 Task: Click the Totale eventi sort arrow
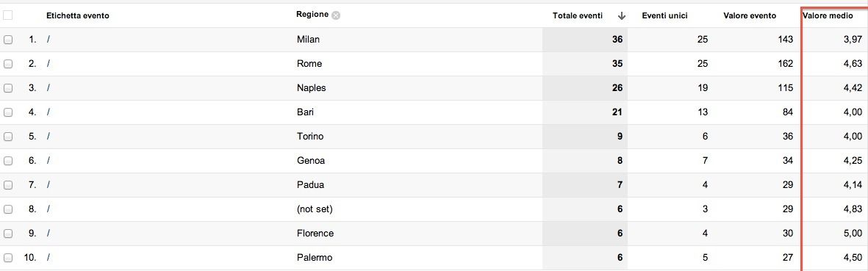click(x=622, y=16)
